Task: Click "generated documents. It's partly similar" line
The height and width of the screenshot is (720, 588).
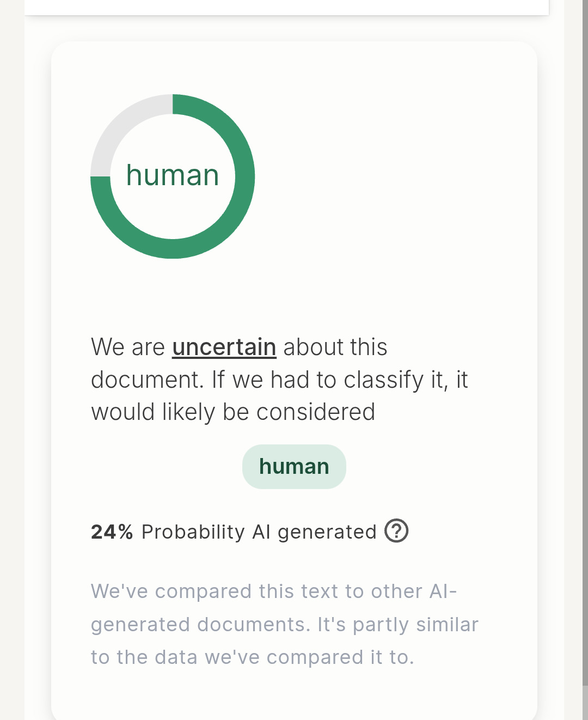Action: [284, 624]
